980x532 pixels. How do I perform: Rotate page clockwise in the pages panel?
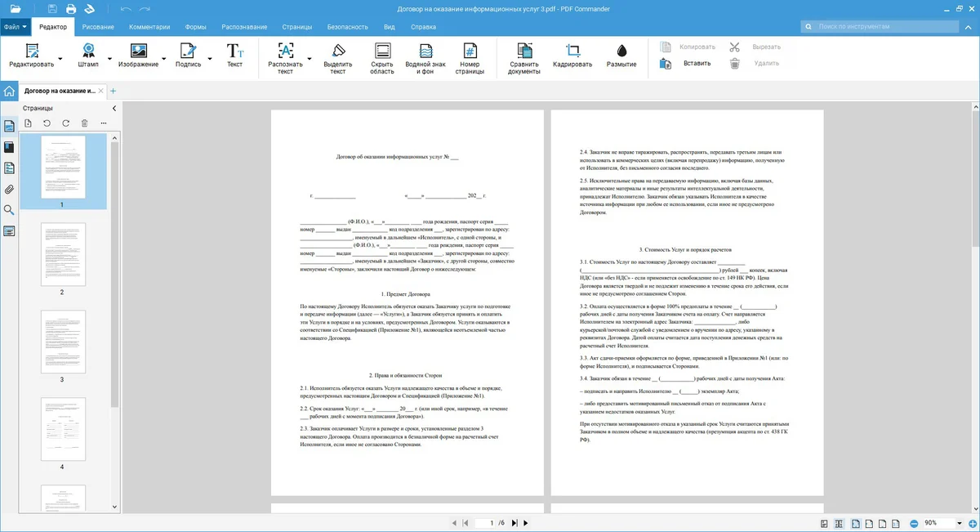[65, 123]
